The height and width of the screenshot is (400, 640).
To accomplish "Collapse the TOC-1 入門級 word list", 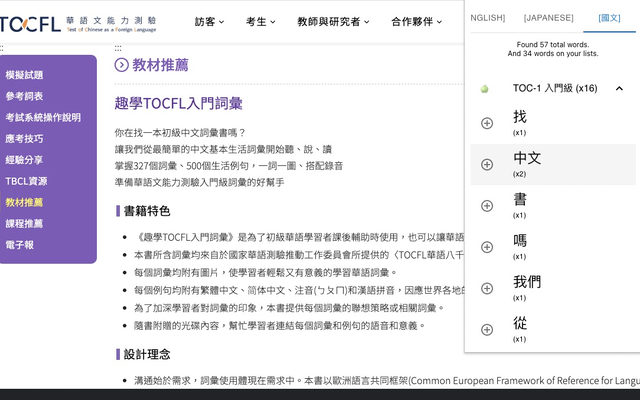I will (619, 88).
